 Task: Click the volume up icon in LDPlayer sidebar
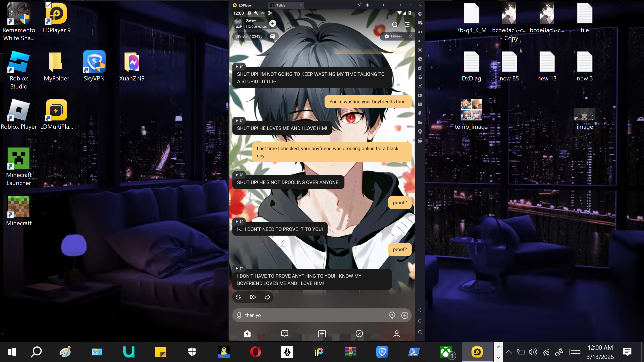(x=420, y=32)
